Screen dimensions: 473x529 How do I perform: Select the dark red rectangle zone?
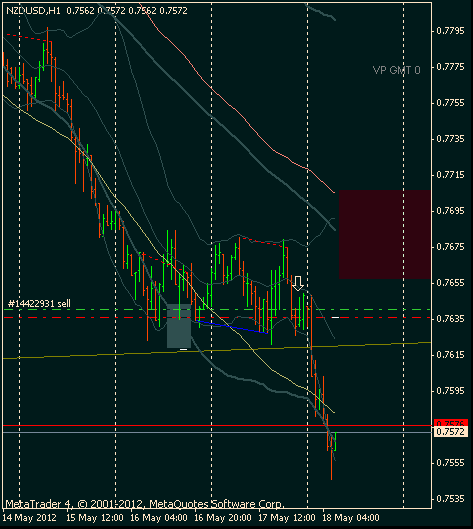pyautogui.click(x=385, y=234)
